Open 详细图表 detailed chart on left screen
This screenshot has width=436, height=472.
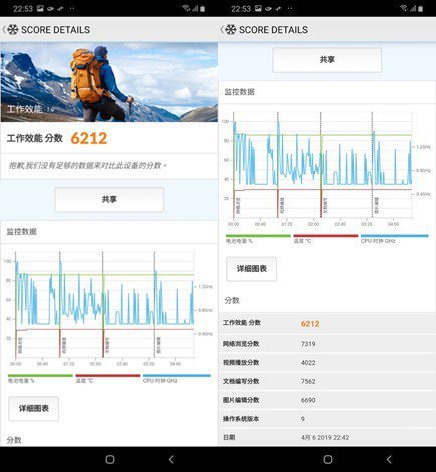(34, 408)
